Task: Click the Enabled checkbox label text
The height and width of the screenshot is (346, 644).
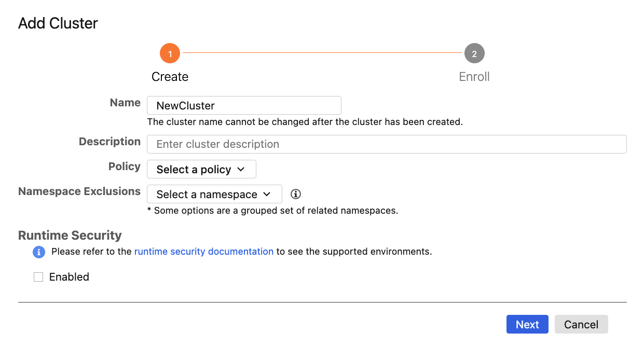Action: (69, 277)
